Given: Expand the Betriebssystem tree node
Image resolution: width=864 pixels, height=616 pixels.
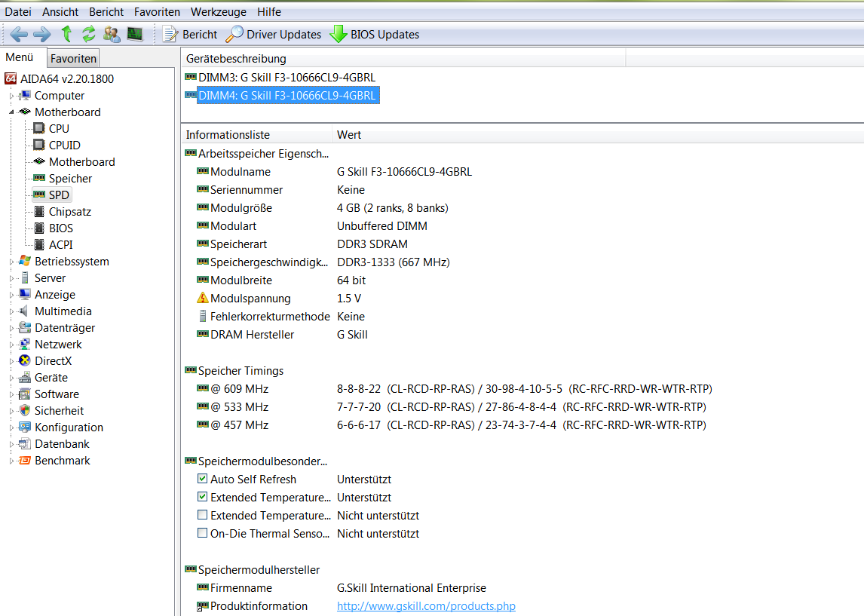Looking at the screenshot, I should (11, 262).
